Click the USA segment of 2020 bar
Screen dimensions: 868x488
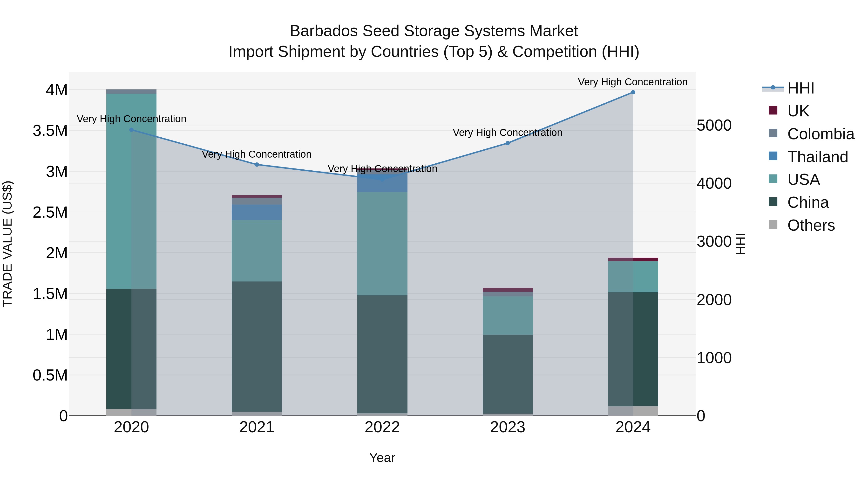point(131,191)
